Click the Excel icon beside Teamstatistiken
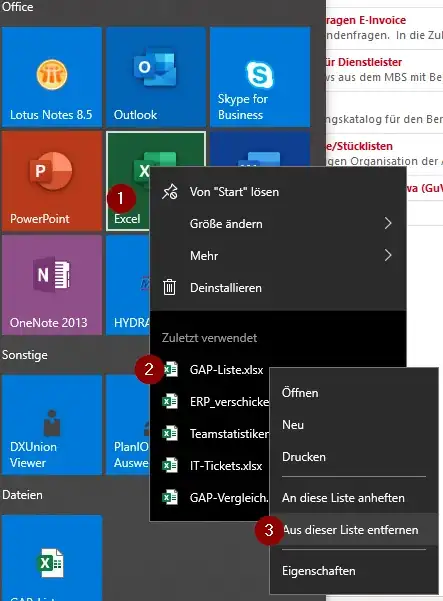The image size is (443, 601). (x=170, y=434)
